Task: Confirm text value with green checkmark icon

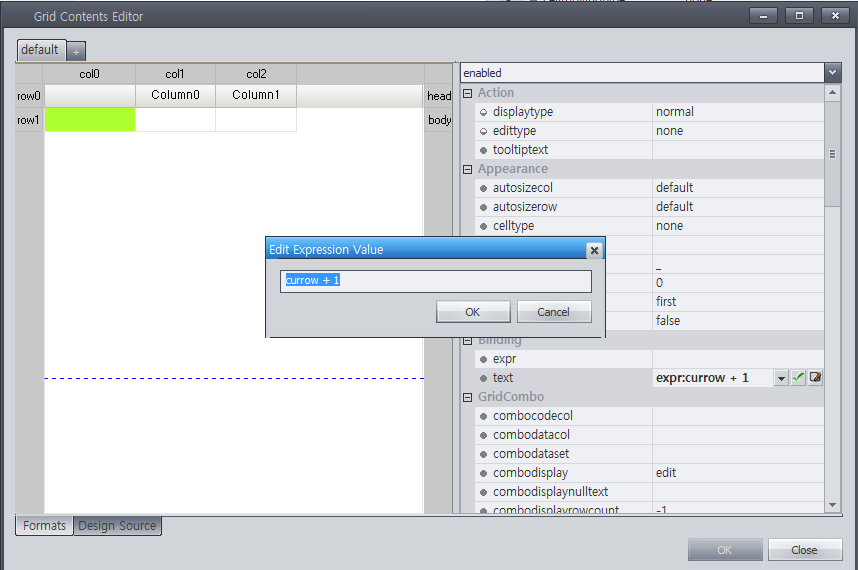Action: [x=798, y=377]
